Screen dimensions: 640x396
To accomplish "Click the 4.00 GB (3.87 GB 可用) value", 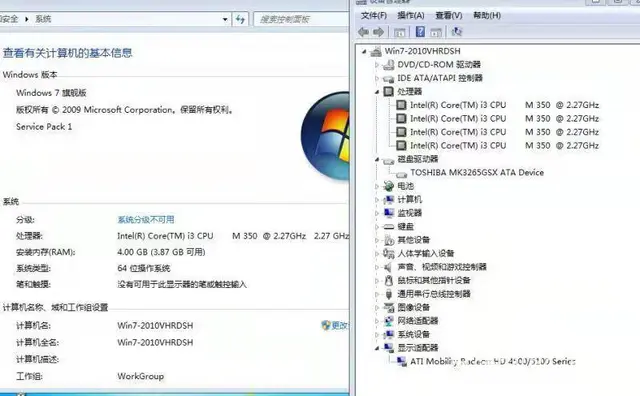I will point(161,252).
